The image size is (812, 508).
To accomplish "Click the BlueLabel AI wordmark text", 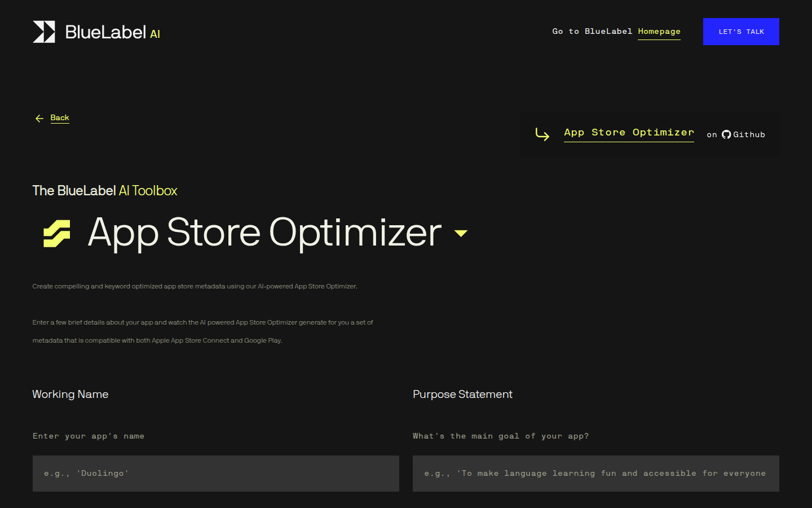I will [x=112, y=32].
